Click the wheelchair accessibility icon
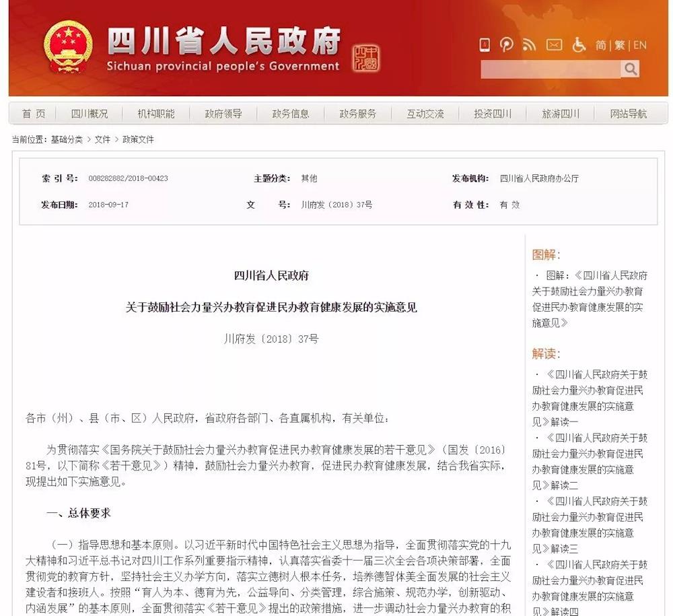Viewport: 673px width, 616px height. (579, 45)
